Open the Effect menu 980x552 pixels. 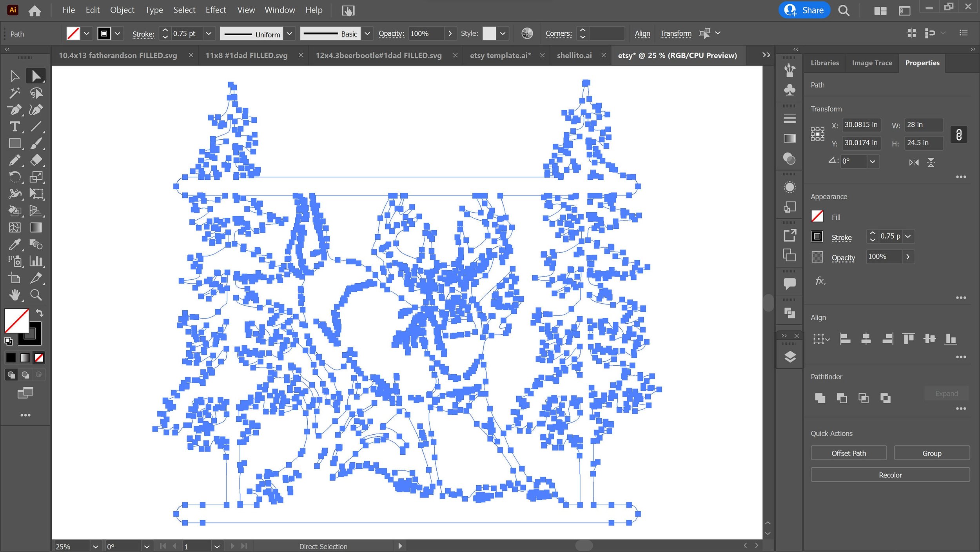(x=216, y=10)
